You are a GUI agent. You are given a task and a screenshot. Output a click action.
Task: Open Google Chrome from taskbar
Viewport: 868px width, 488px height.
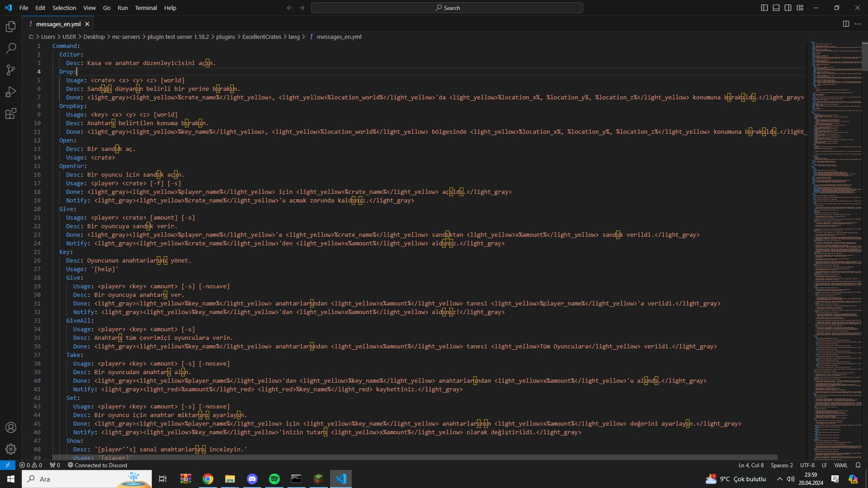pos(208,479)
